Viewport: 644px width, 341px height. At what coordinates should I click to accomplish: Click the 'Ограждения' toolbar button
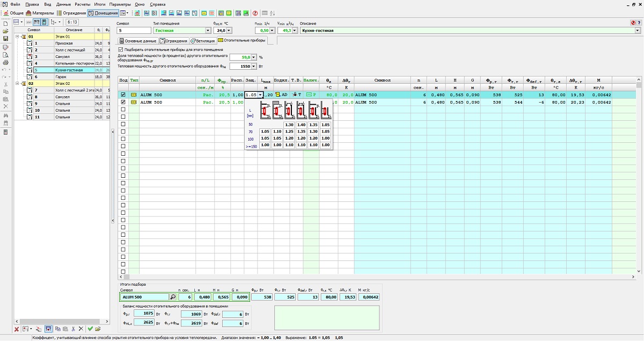[x=72, y=13]
